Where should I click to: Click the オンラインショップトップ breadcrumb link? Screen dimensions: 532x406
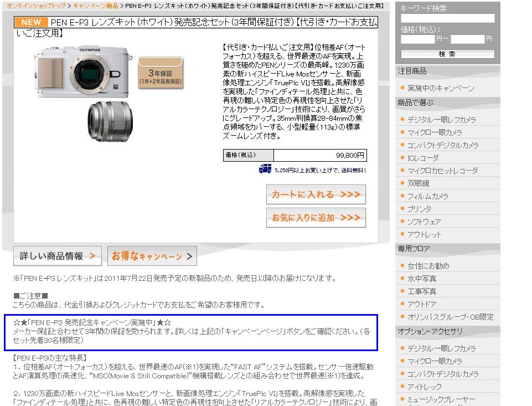tap(37, 6)
